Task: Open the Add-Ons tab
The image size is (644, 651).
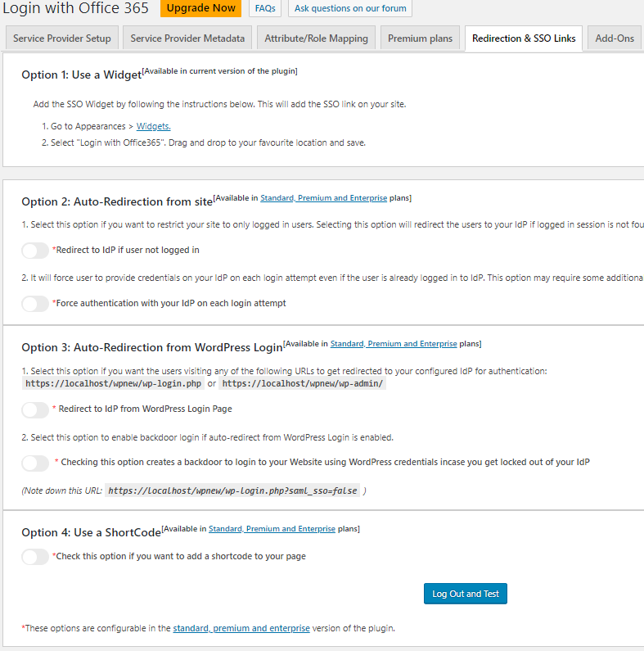Action: tap(615, 38)
